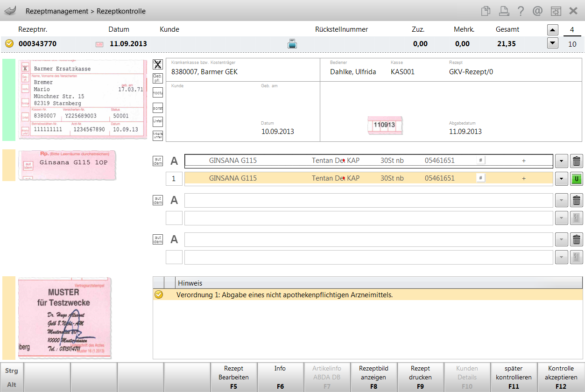This screenshot has width=585, height=392.
Task: Expand dropdown of highlighted GINSANA G115 row
Action: click(562, 179)
